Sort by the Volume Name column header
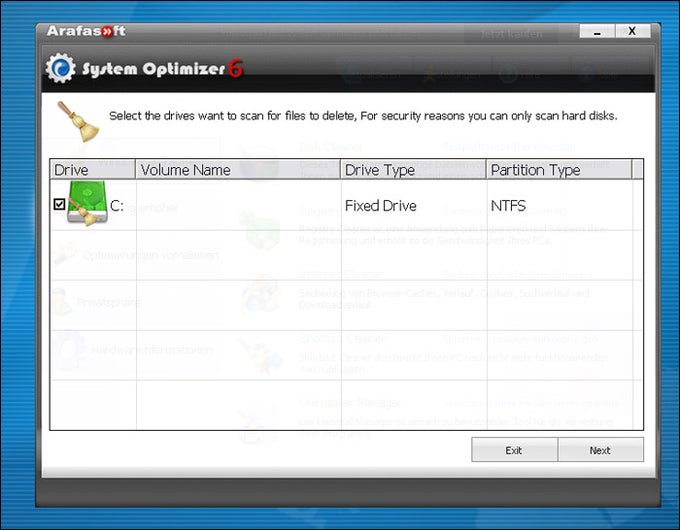Screen dimensions: 680x530 tap(238, 170)
